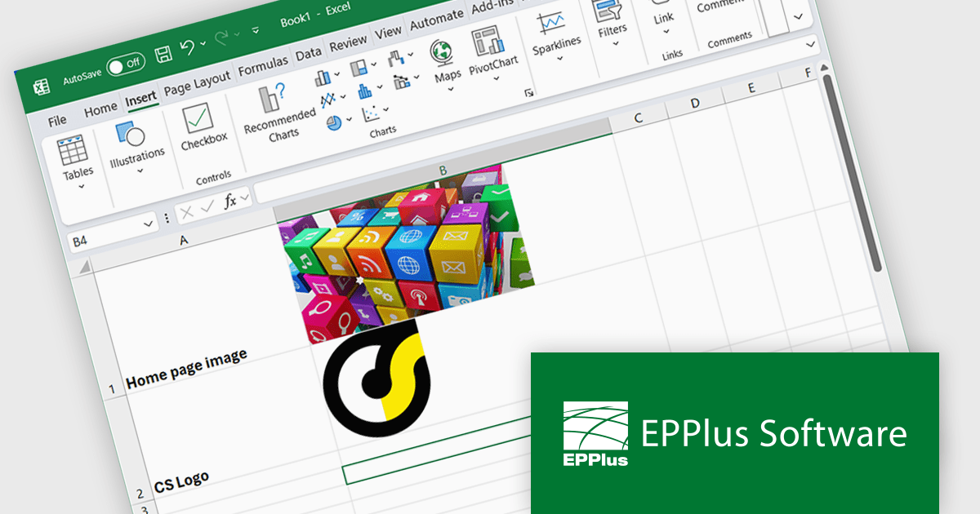Open the Undo history dropdown arrow
Viewport: 980px width, 514px height.
(x=203, y=44)
